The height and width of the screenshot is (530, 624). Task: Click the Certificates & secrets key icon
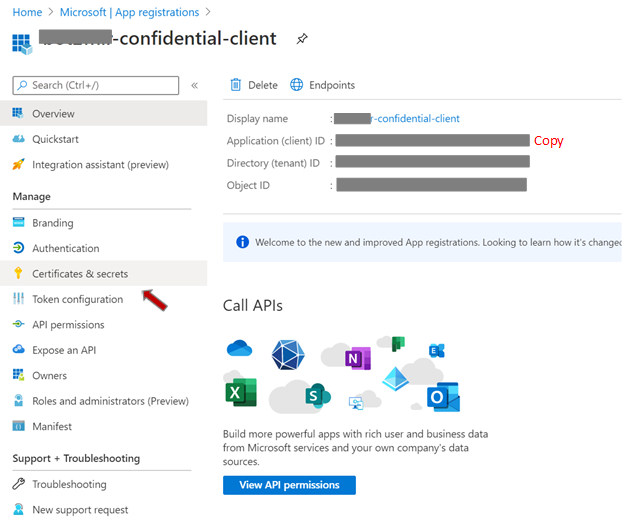(x=18, y=273)
